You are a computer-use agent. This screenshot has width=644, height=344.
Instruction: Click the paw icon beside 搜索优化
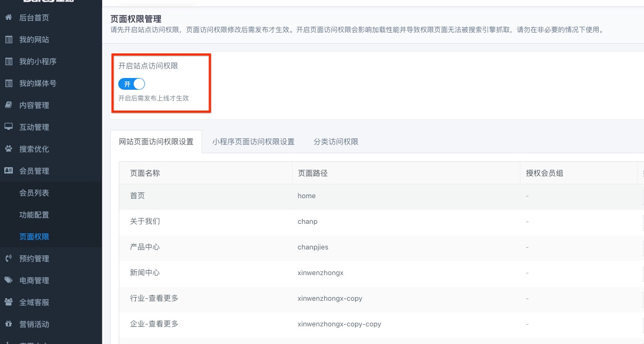point(9,149)
